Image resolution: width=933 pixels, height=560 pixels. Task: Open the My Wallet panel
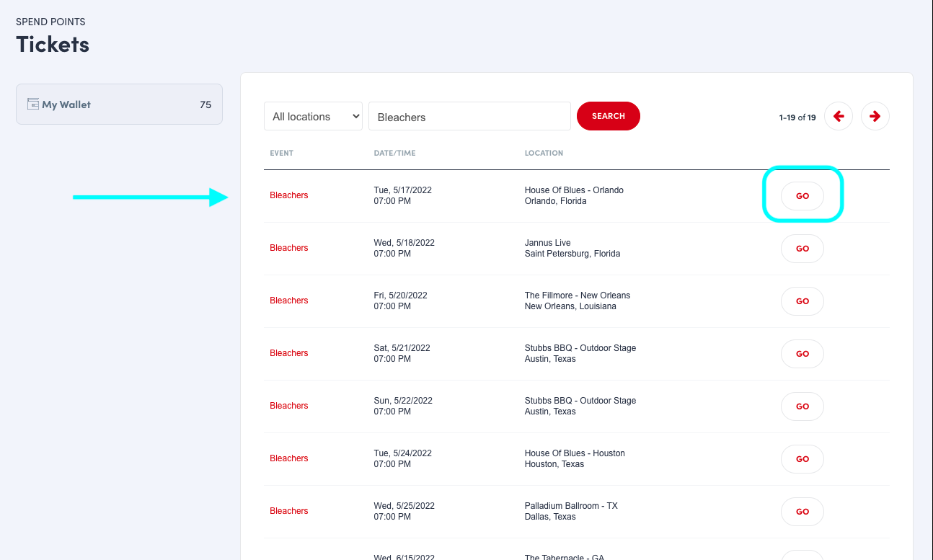[x=119, y=105]
